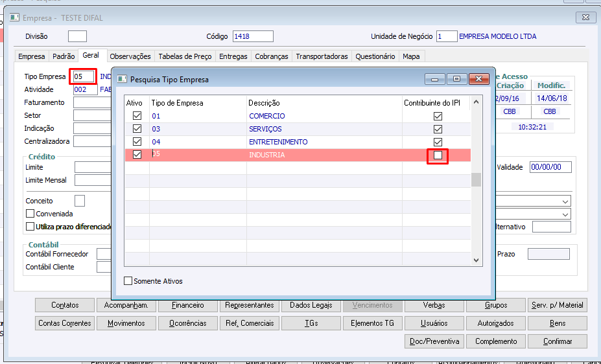This screenshot has height=364, width=601.
Task: Check the Somente Ativos checkbox
Action: [128, 281]
